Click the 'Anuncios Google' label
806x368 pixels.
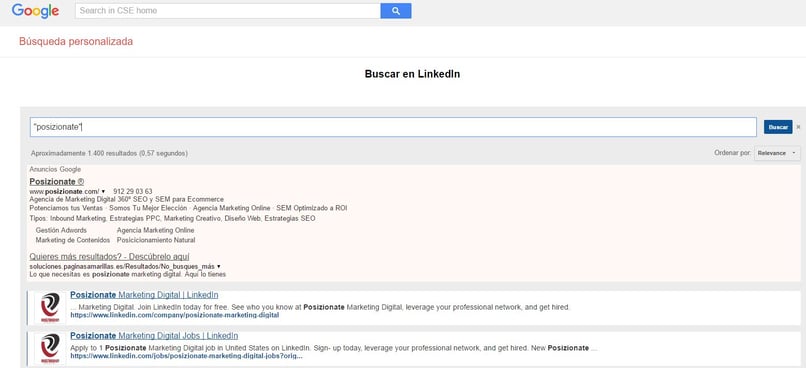click(55, 169)
